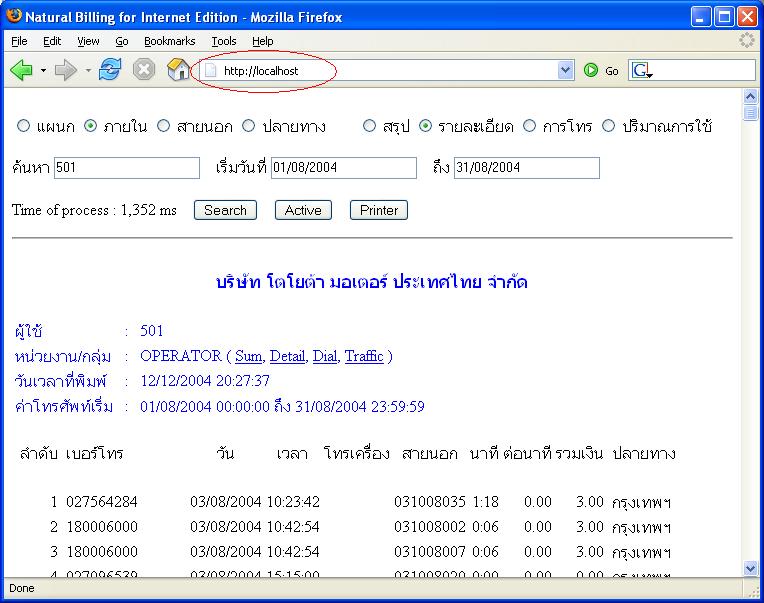Open the Edit menu
This screenshot has height=603, width=764.
pos(52,41)
